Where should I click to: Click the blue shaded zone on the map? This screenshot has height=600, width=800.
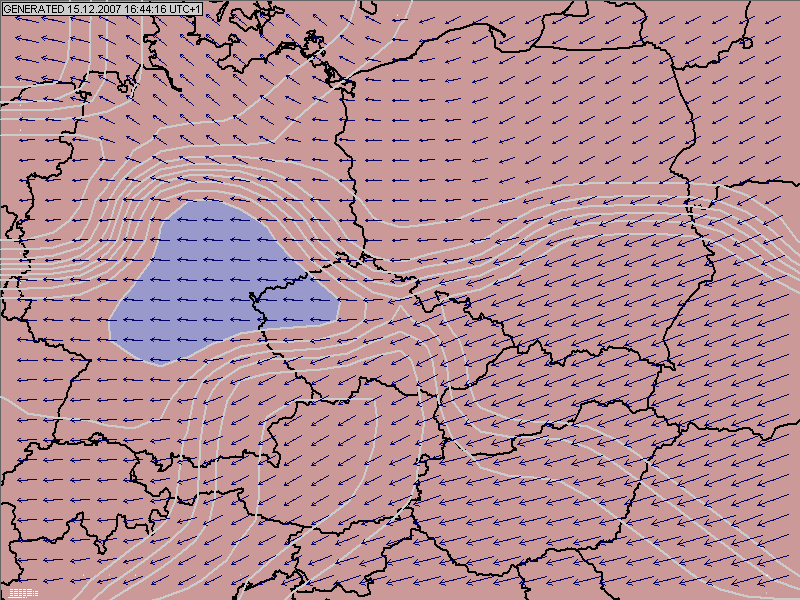(x=200, y=280)
